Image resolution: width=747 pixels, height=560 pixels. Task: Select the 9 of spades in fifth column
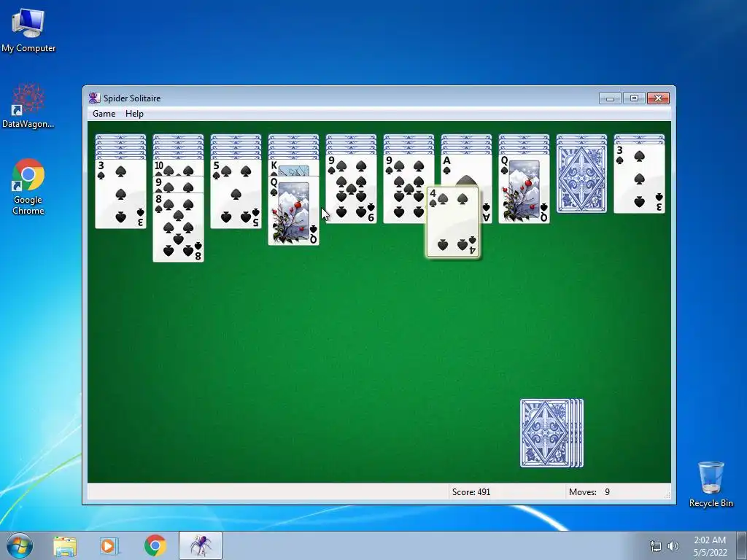pos(351,189)
